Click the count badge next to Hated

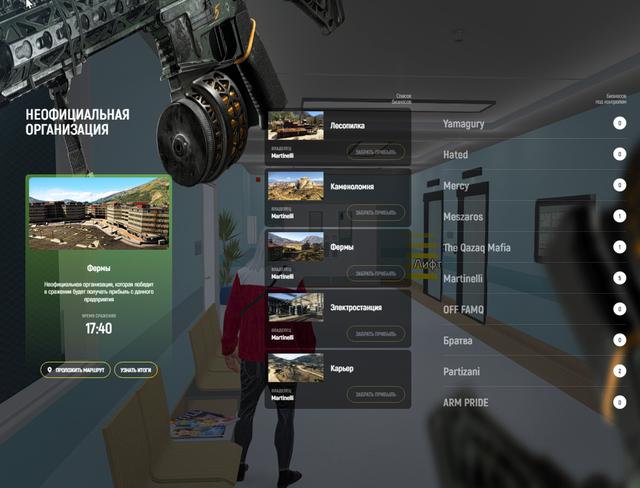tap(620, 154)
